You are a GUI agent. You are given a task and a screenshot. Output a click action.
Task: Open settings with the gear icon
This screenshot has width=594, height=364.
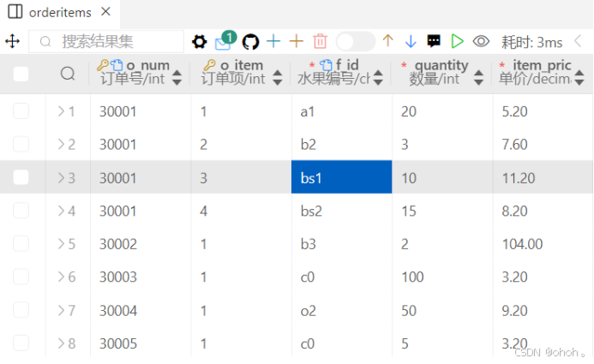(199, 42)
